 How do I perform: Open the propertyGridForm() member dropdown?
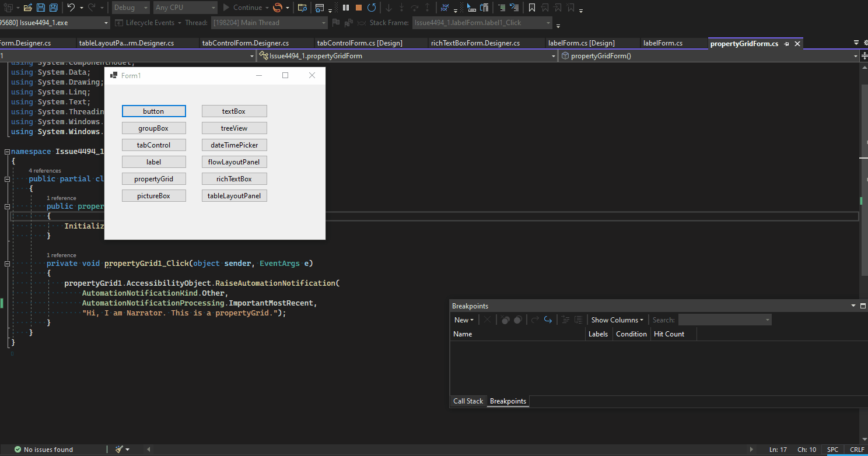(709, 56)
